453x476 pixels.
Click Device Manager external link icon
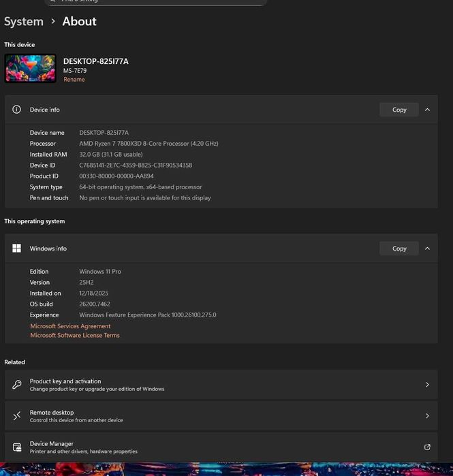pos(427,447)
